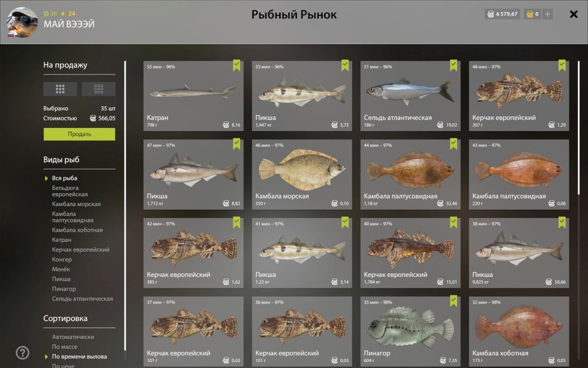Image resolution: width=588 pixels, height=368 pixels.
Task: Deselect all fish grid icon
Action: (98, 89)
